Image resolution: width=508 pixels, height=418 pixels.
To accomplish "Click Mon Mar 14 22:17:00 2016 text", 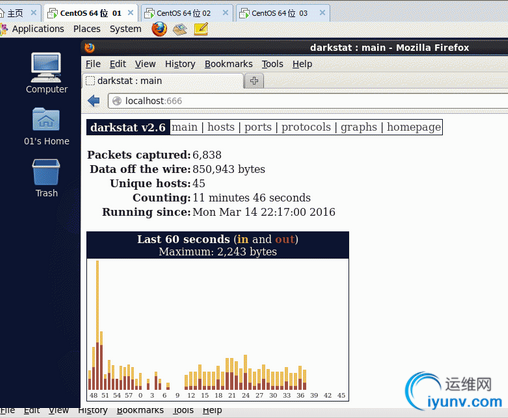I will [264, 212].
